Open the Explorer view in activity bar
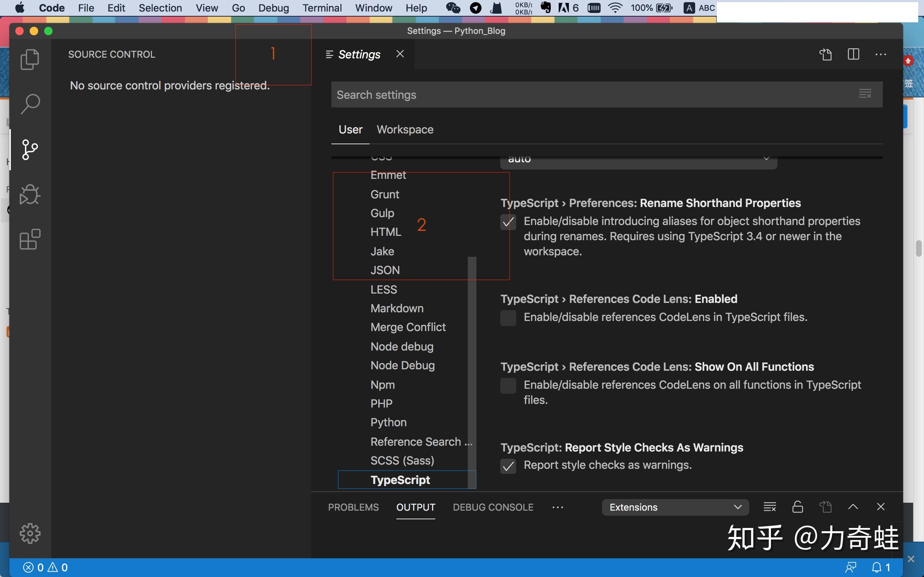 30,59
